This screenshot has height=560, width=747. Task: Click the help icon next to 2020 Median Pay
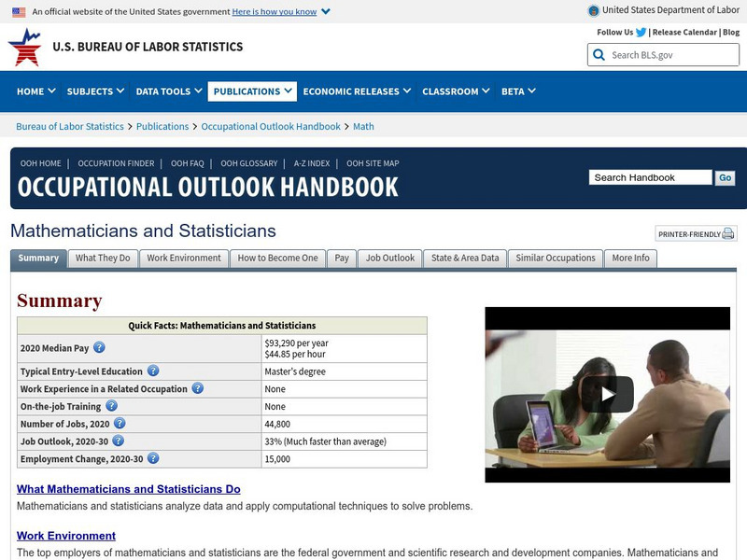coord(100,347)
